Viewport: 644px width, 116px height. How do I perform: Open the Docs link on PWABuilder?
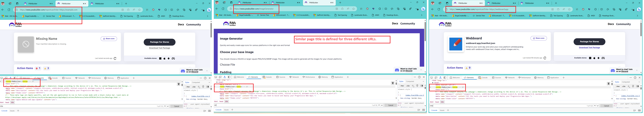pyautogui.click(x=181, y=24)
